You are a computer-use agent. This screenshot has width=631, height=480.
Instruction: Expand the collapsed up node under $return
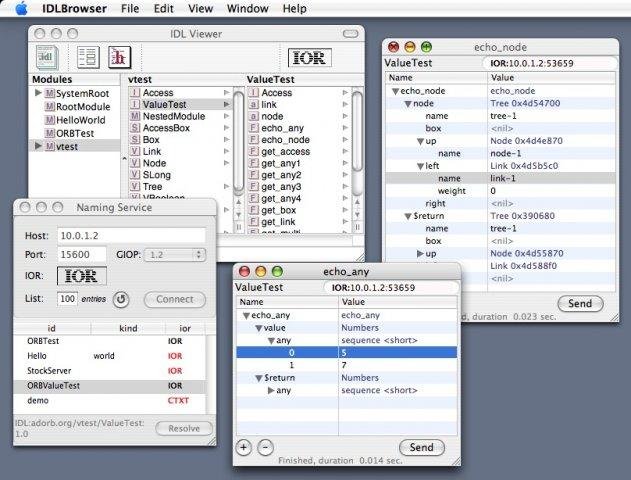(x=420, y=254)
